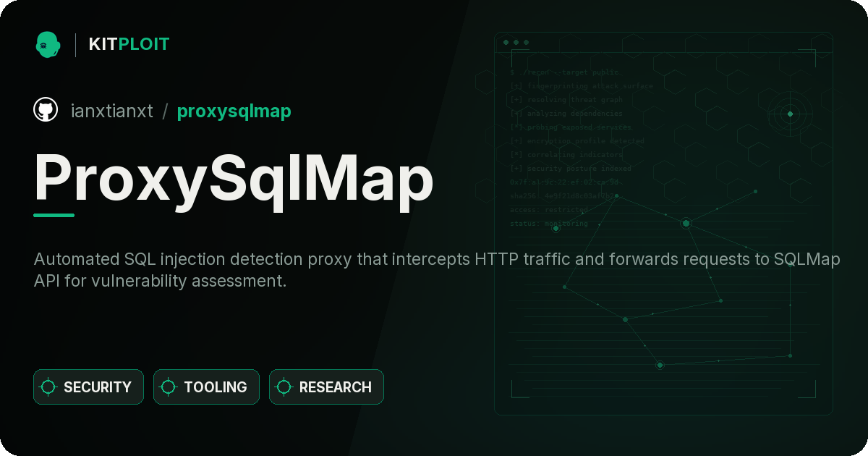Select the SECURITY tag
The image size is (868, 456).
[x=88, y=387]
